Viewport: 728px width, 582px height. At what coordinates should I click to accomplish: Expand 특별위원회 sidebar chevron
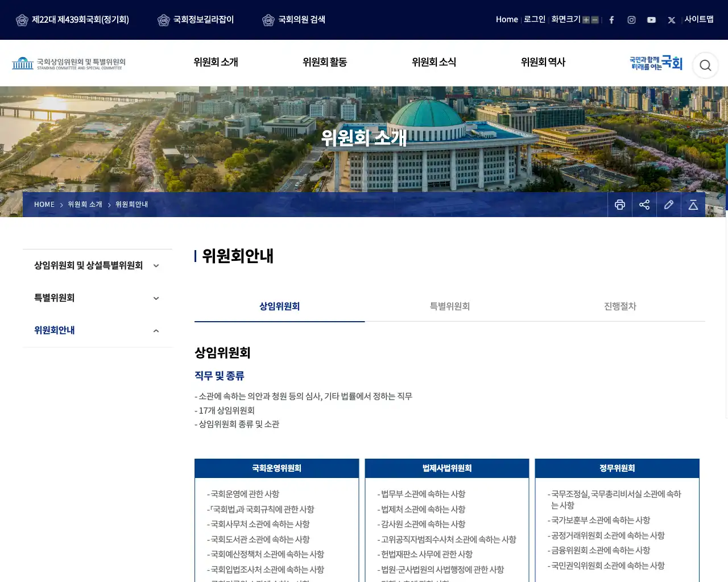pyautogui.click(x=156, y=298)
